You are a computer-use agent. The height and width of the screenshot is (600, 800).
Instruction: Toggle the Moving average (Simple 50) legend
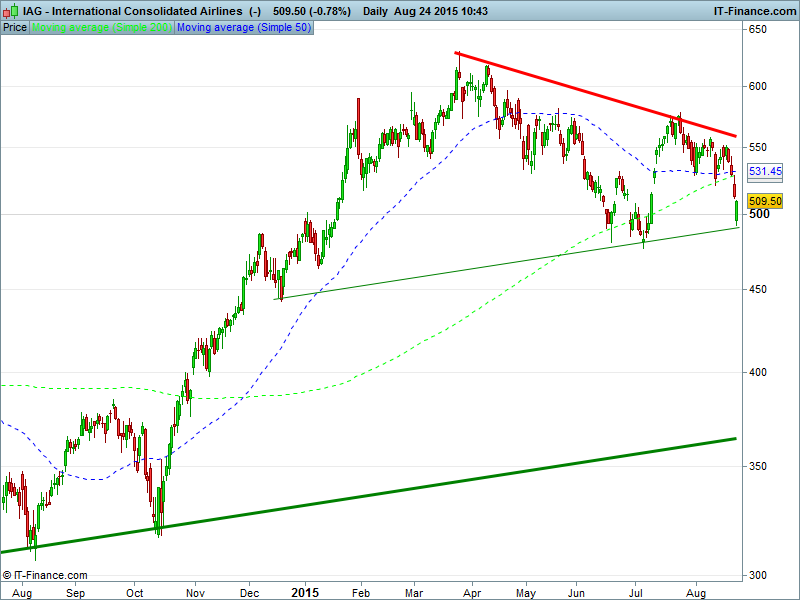tap(244, 27)
